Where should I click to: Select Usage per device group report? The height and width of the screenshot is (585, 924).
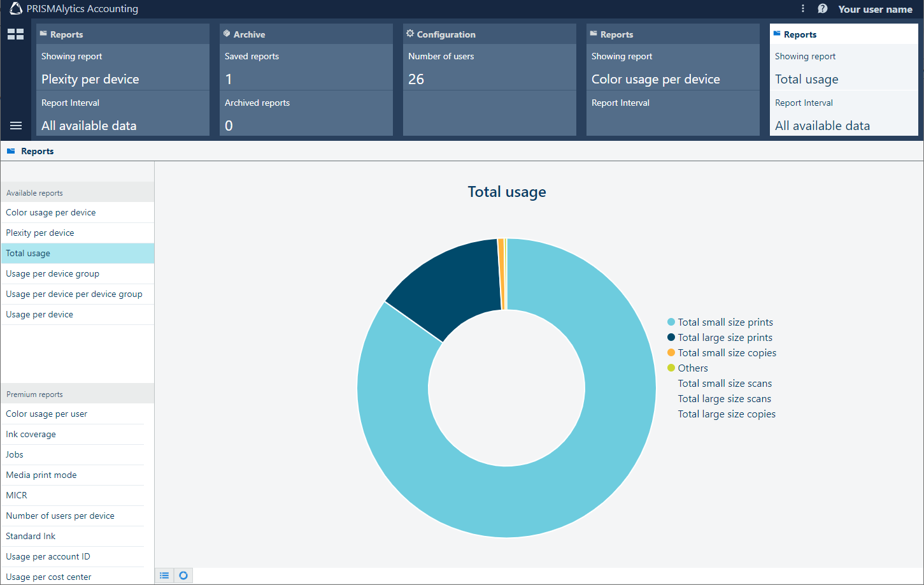pos(52,273)
